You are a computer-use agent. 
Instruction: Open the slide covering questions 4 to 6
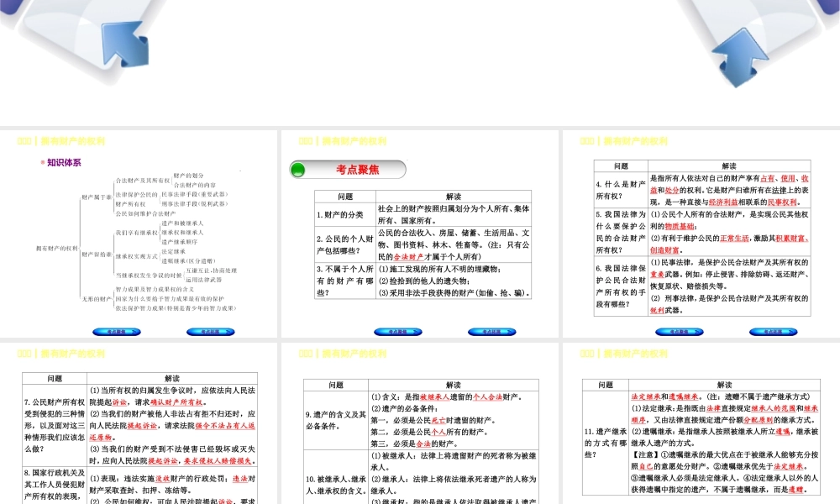click(701, 234)
